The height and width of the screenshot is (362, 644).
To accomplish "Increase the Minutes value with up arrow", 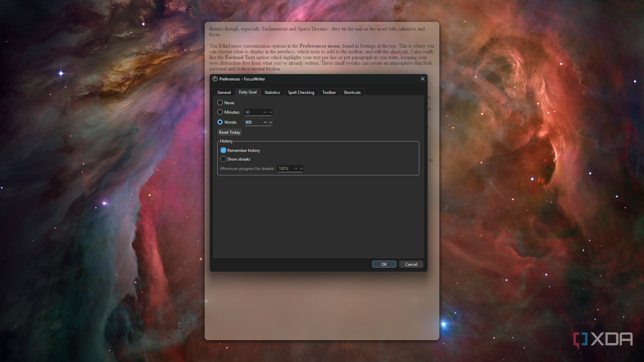I will [x=265, y=112].
